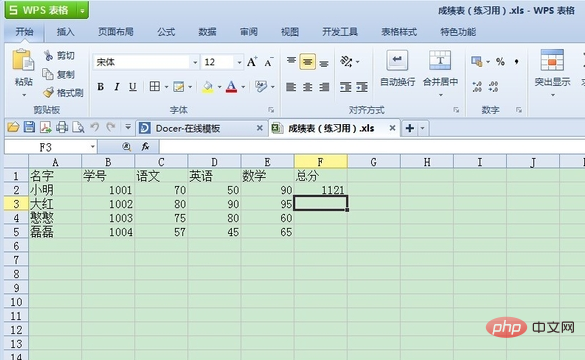Expand the fill color dropdown arrow

coord(219,87)
